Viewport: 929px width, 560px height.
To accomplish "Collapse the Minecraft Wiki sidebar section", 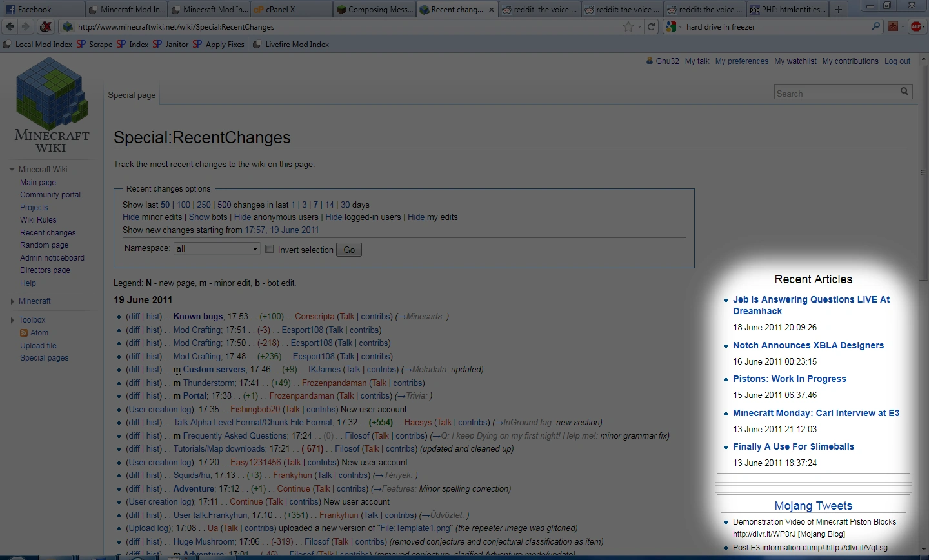I will coord(12,170).
